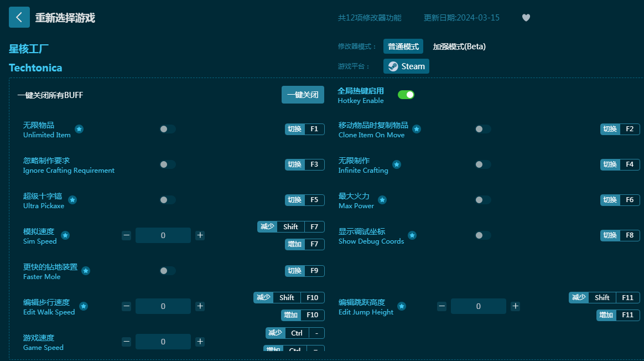This screenshot has width=644, height=361.
Task: Increase Sim Speed with the plus icon
Action: point(200,236)
